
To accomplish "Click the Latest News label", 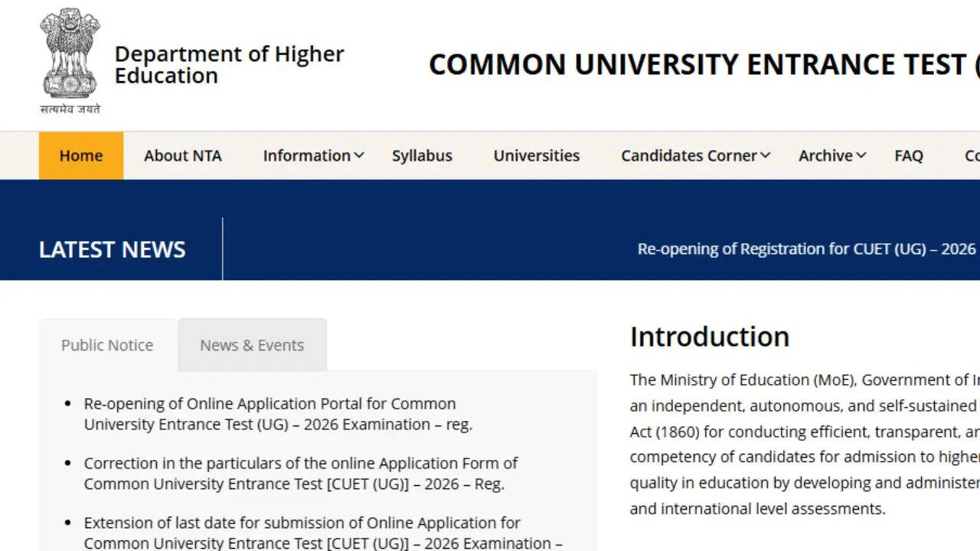I will [x=112, y=249].
